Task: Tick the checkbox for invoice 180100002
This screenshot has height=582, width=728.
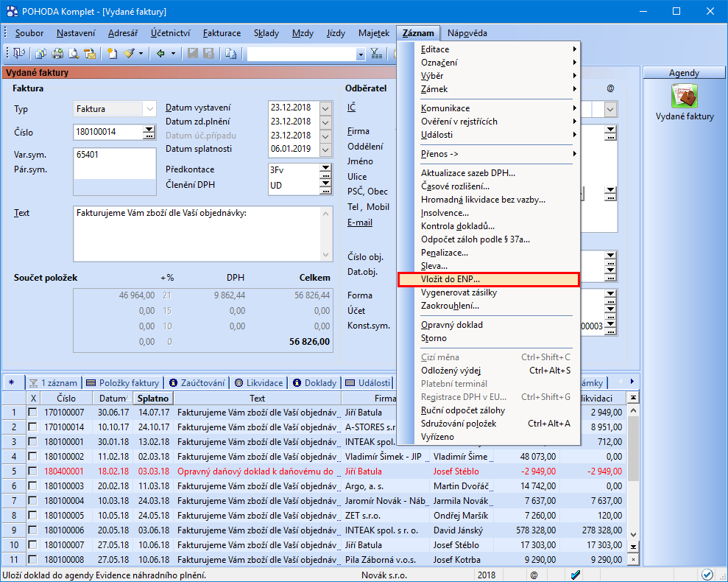Action: click(32, 457)
